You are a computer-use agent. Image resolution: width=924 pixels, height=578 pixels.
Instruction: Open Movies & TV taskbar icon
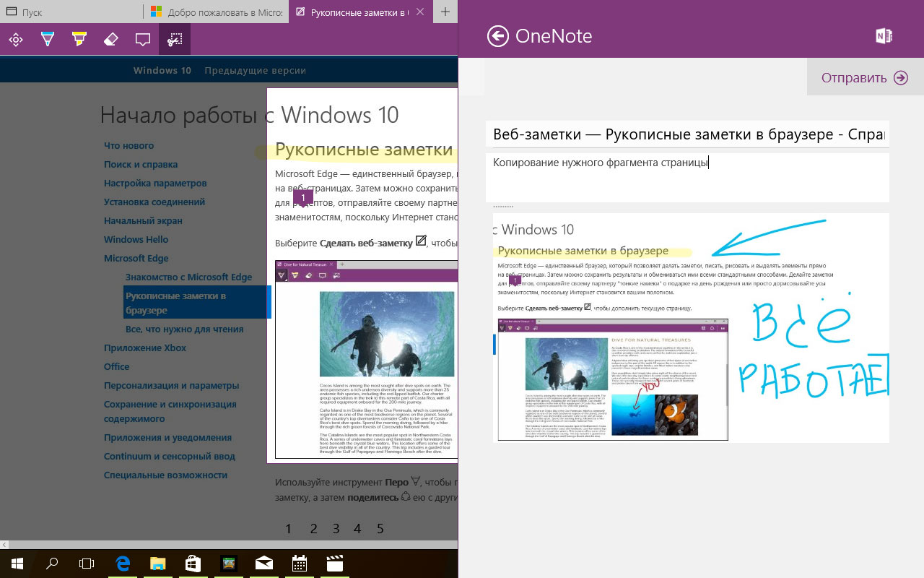335,564
